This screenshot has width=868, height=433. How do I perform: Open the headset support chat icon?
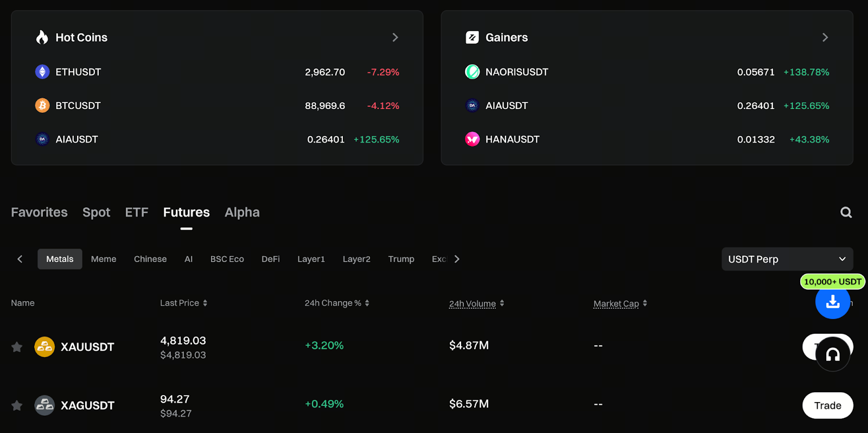click(832, 354)
